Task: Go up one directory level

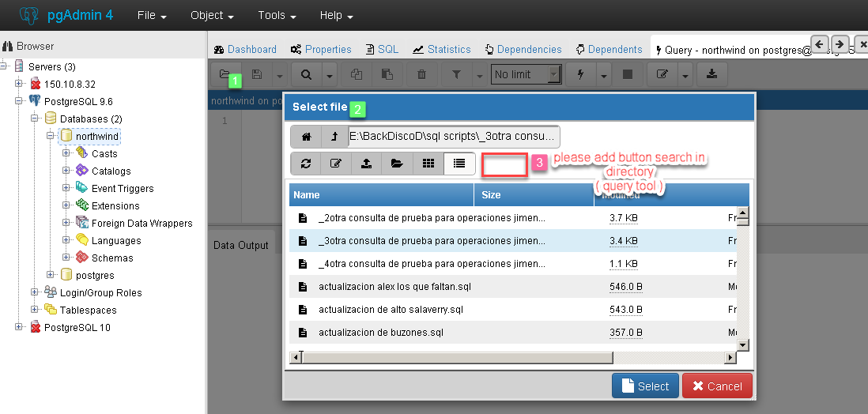Action: (x=334, y=137)
